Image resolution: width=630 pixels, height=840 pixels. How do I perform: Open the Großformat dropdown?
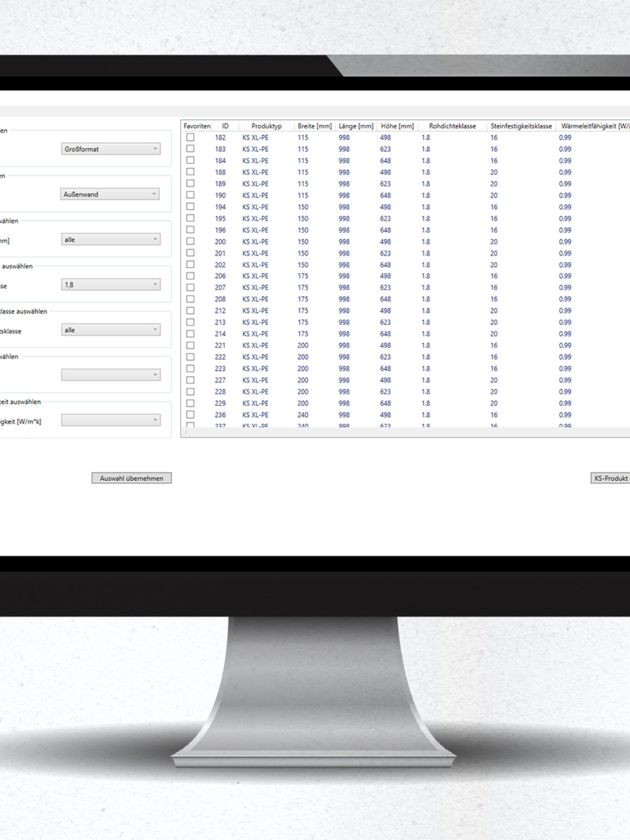(x=111, y=149)
